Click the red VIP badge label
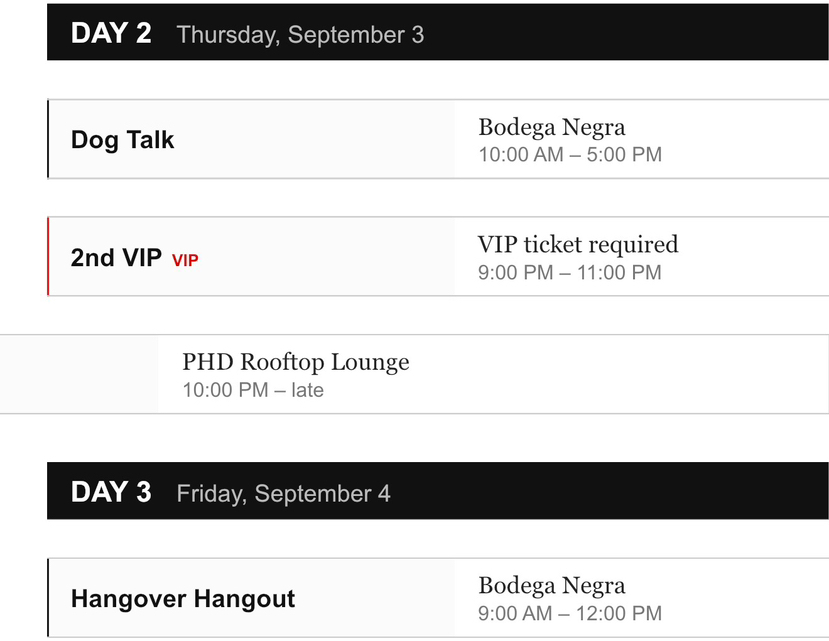829x641 pixels. [185, 260]
